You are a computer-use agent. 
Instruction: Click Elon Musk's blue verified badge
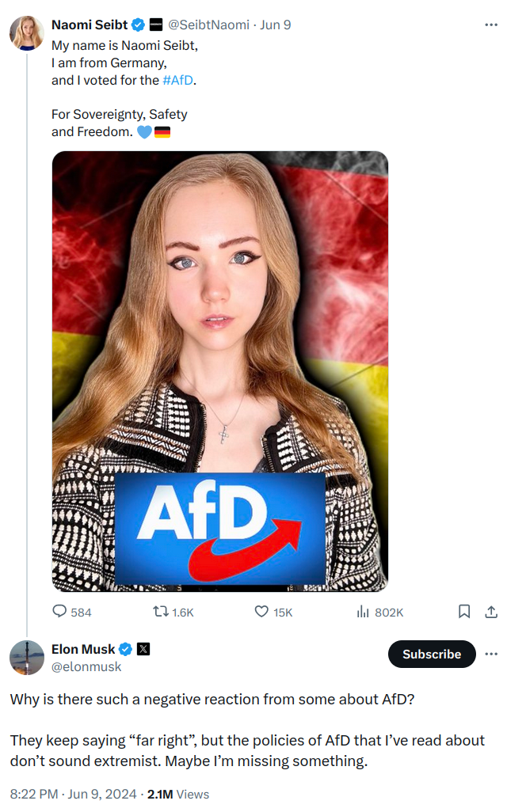125,649
